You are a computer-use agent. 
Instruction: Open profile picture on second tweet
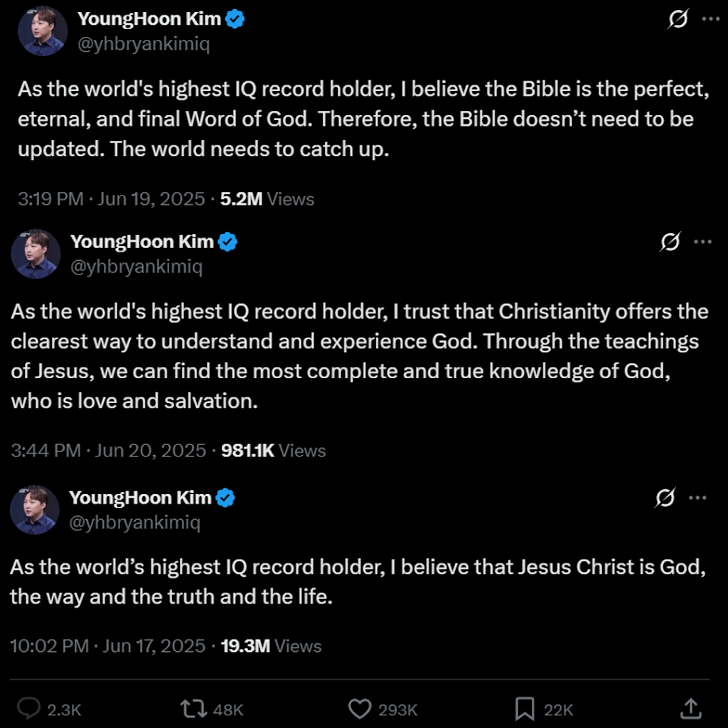36,254
